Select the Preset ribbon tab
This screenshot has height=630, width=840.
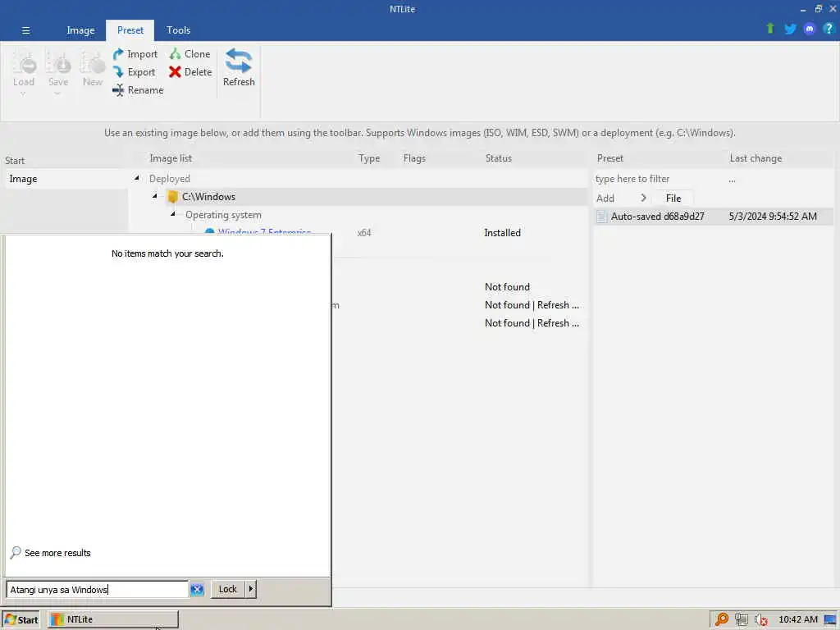[x=130, y=30]
